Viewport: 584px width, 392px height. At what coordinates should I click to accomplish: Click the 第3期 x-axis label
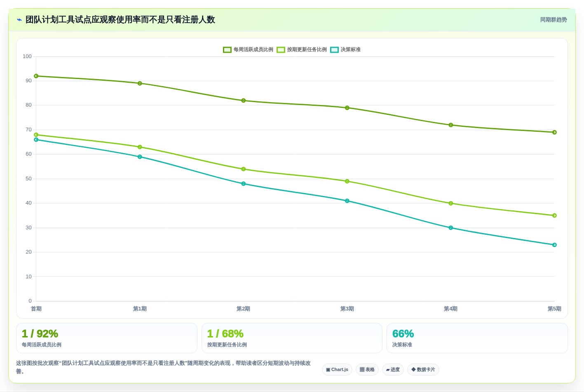pos(347,309)
